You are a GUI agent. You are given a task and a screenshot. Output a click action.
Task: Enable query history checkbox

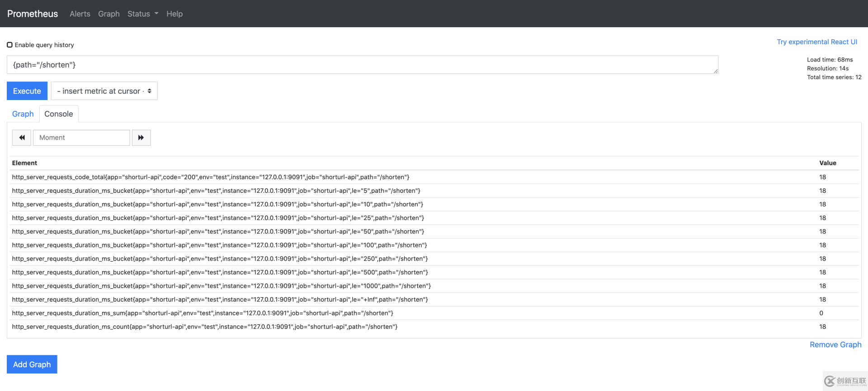(x=9, y=45)
